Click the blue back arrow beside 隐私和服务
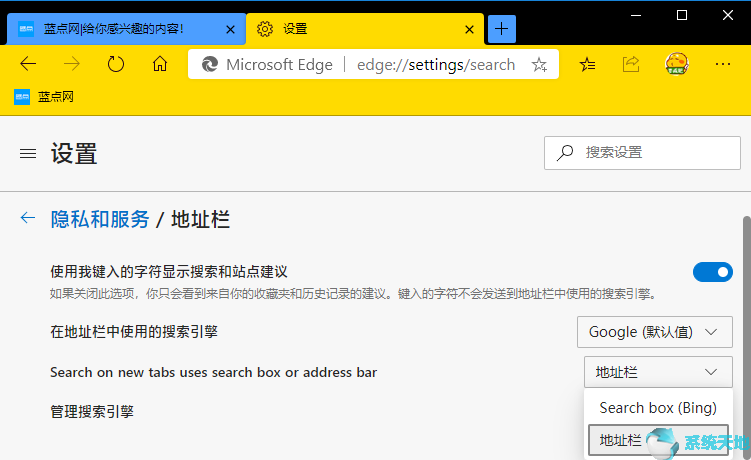751x460 pixels. [28, 218]
